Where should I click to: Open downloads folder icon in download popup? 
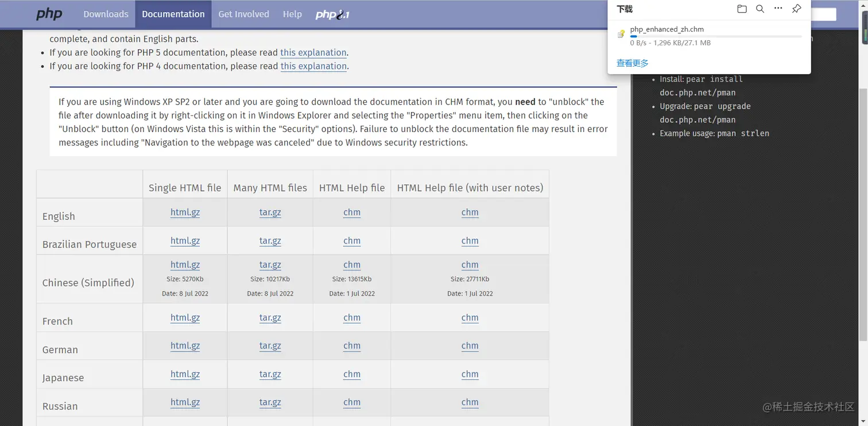coord(742,9)
